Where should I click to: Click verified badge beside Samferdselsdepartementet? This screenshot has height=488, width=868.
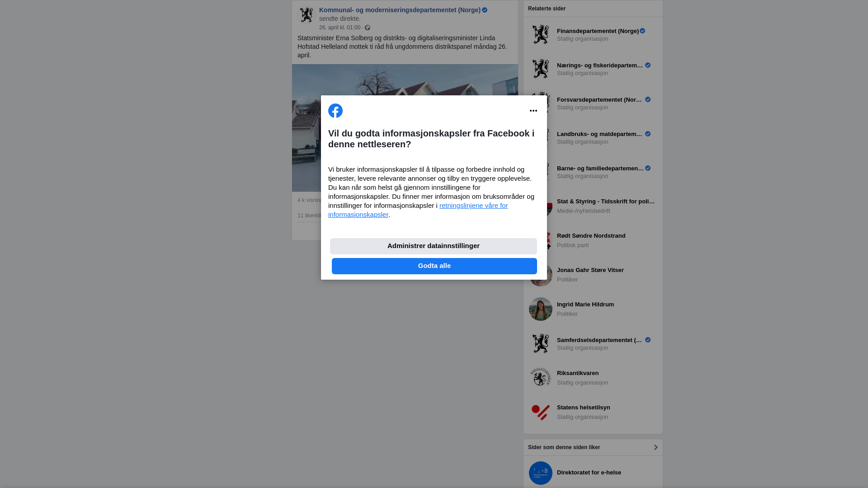point(648,340)
